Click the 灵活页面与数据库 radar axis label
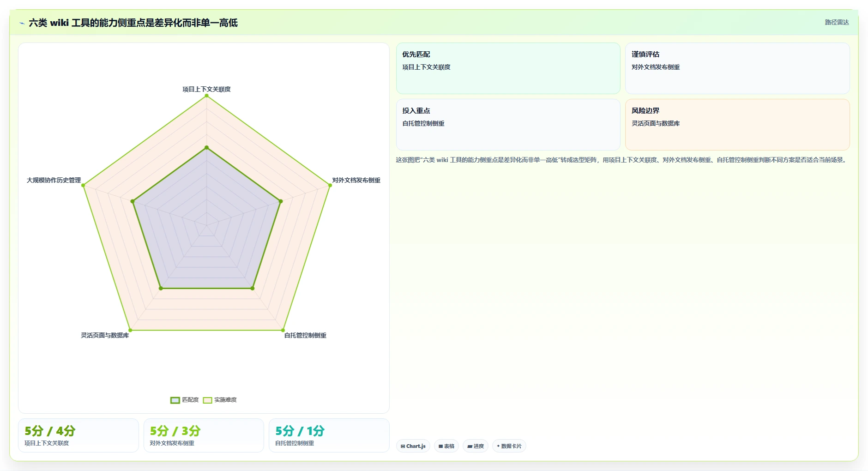This screenshot has width=868, height=471. coord(105,335)
